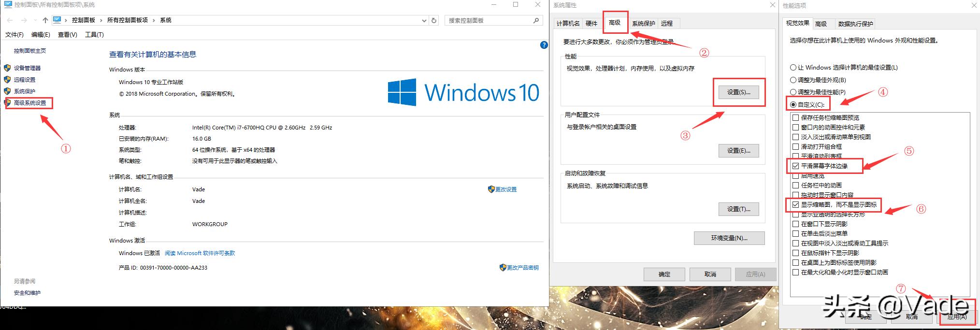
Task: Switch to 计算机名 tab in 系统属性
Action: 568,23
